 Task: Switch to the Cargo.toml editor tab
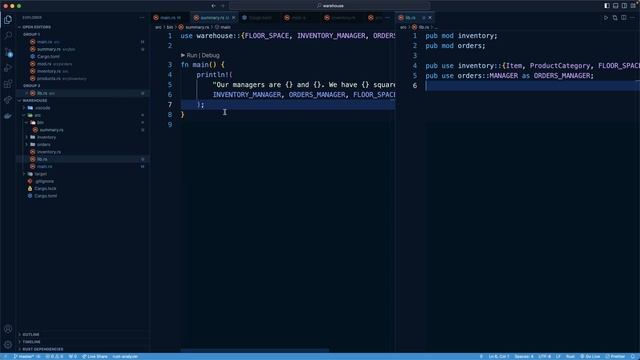(260, 18)
